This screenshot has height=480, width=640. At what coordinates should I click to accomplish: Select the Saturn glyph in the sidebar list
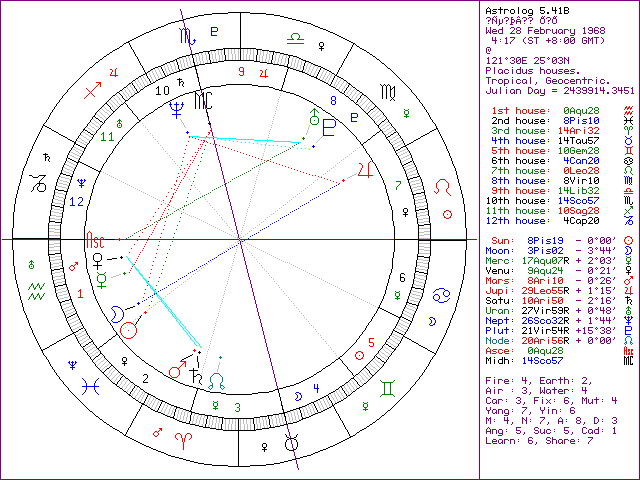point(627,299)
